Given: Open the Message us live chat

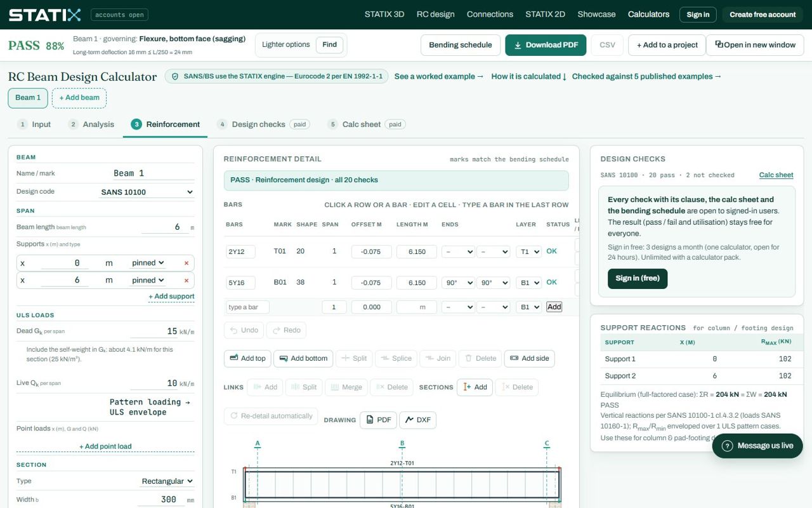Looking at the screenshot, I should 757,446.
